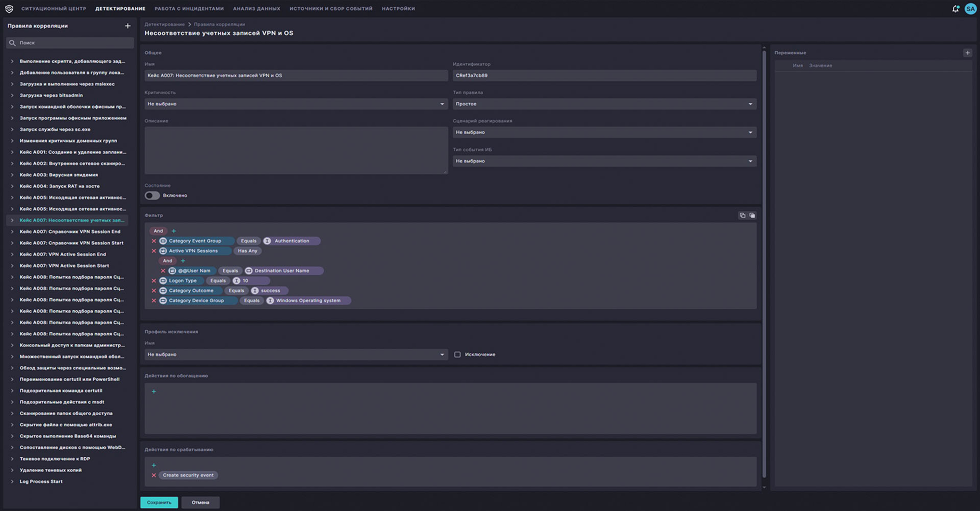Click the notifications bell icon
Viewport: 980px width, 511px height.
[955, 9]
